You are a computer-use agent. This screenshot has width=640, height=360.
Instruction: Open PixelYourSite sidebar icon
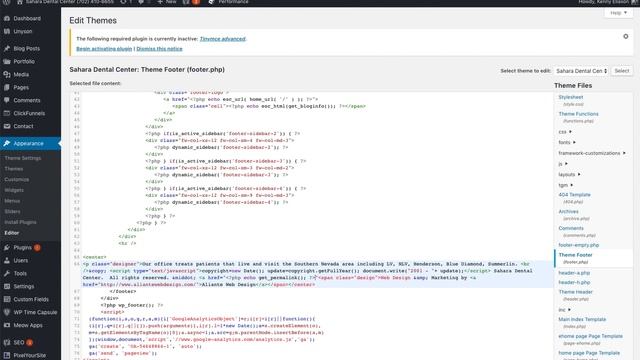point(7,356)
